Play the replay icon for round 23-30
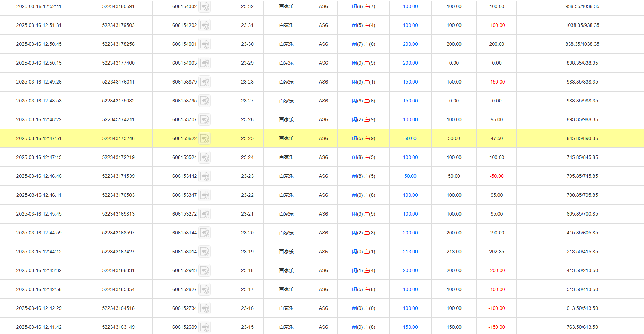The image size is (644, 334). (x=205, y=44)
